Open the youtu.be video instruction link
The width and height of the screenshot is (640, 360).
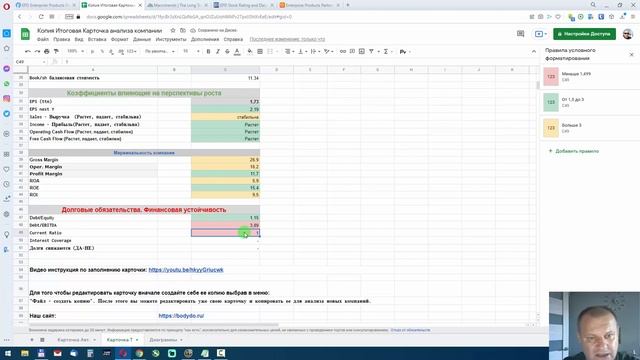pos(186,270)
